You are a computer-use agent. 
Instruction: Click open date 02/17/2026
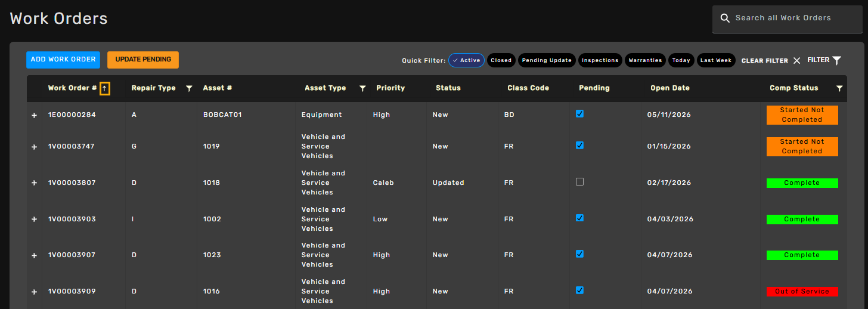669,183
